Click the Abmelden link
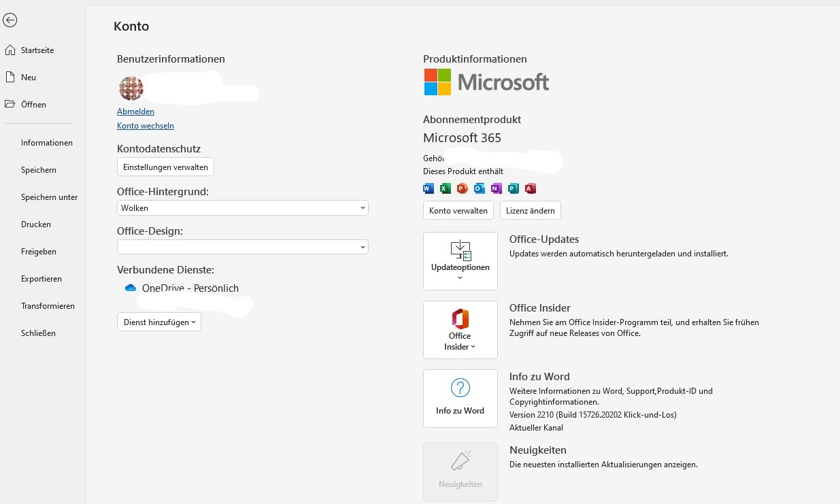Screen dimensions: 840x504 pyautogui.click(x=135, y=111)
